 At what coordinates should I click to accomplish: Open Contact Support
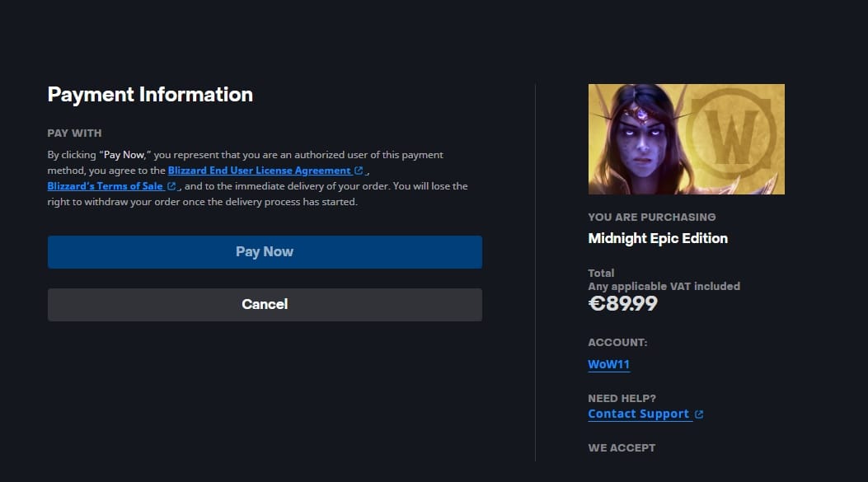pyautogui.click(x=638, y=413)
